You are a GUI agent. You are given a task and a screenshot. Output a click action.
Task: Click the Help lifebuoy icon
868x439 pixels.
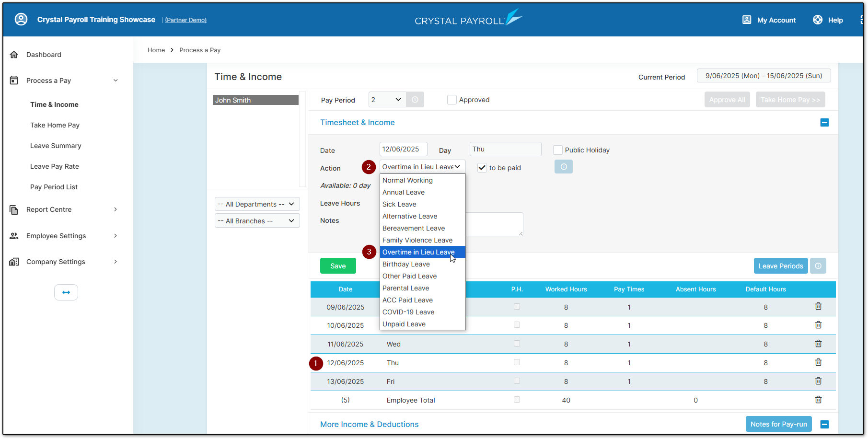point(818,20)
